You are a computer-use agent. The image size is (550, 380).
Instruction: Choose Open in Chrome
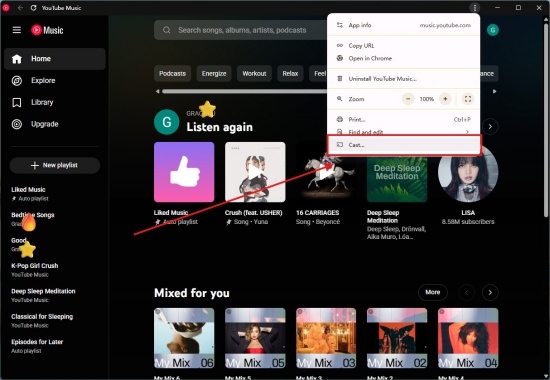pyautogui.click(x=403, y=58)
